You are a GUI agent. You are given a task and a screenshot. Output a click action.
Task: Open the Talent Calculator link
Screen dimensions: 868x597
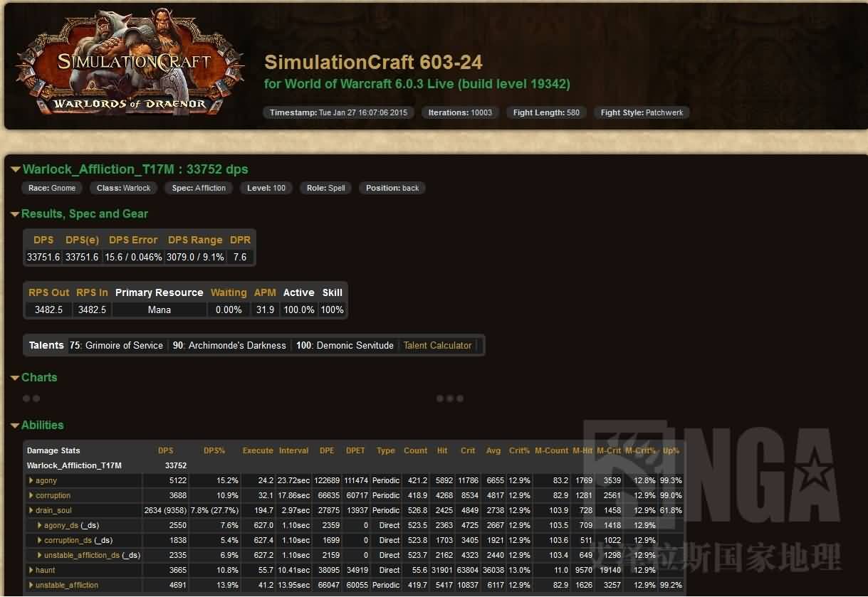(x=437, y=346)
